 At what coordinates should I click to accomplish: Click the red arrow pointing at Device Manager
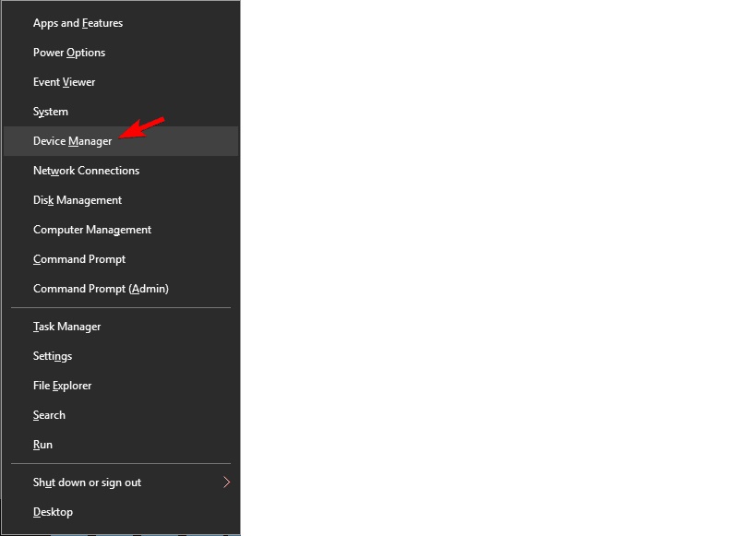click(x=141, y=127)
